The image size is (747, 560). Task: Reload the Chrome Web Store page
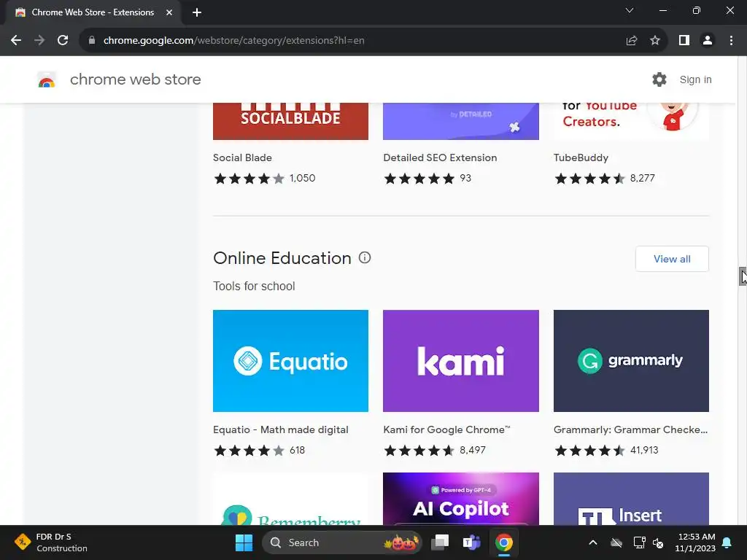(x=63, y=41)
